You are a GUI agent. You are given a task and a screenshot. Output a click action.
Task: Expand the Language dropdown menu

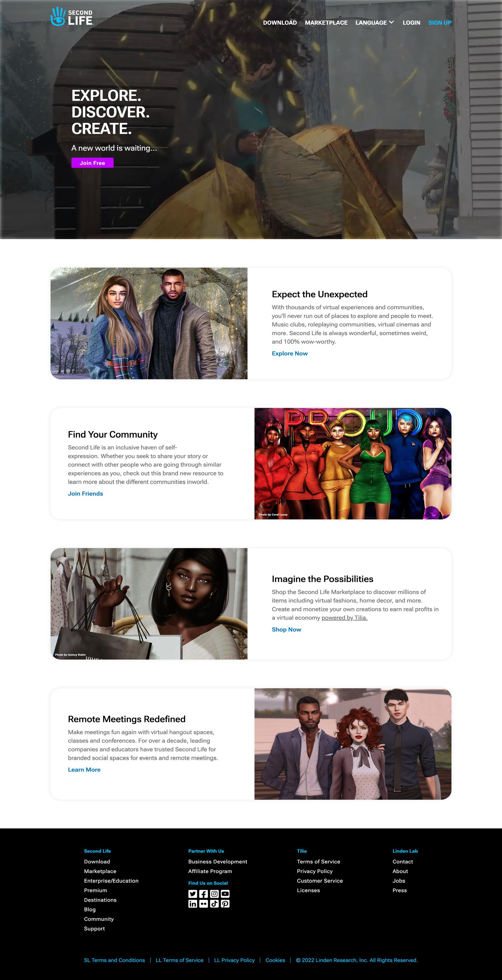[x=375, y=23]
